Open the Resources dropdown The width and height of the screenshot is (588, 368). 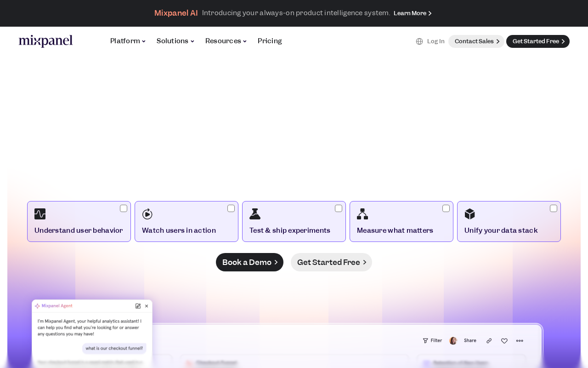coord(226,41)
